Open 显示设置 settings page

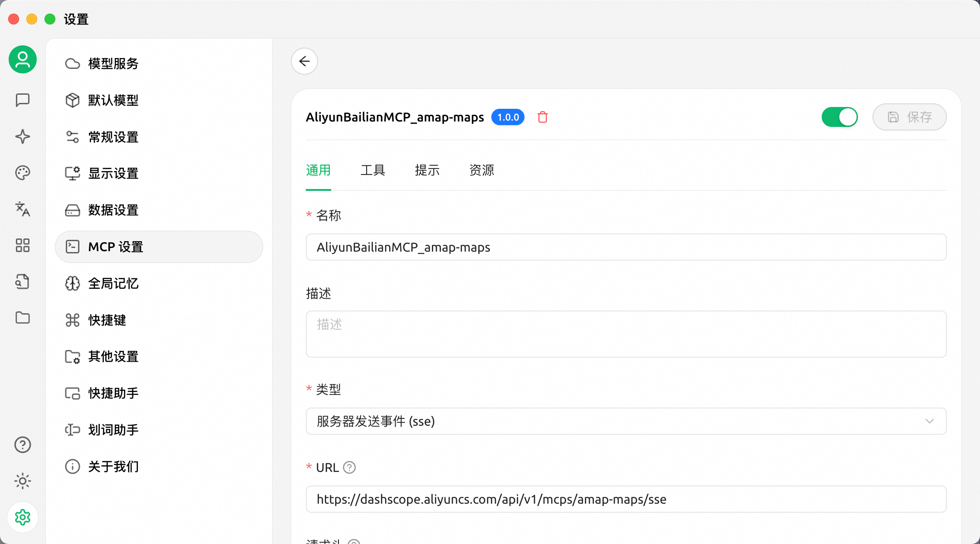pos(159,174)
